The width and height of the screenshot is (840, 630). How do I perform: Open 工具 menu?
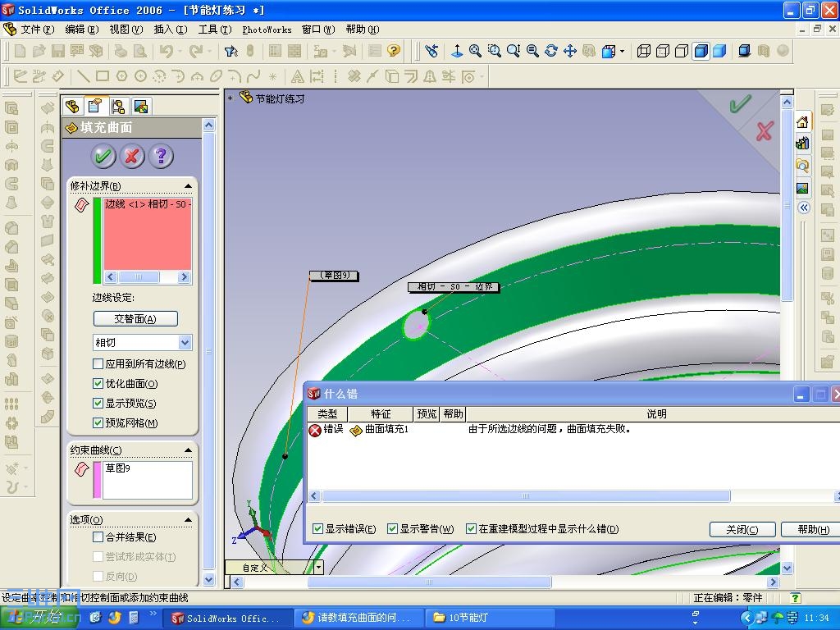coord(215,30)
